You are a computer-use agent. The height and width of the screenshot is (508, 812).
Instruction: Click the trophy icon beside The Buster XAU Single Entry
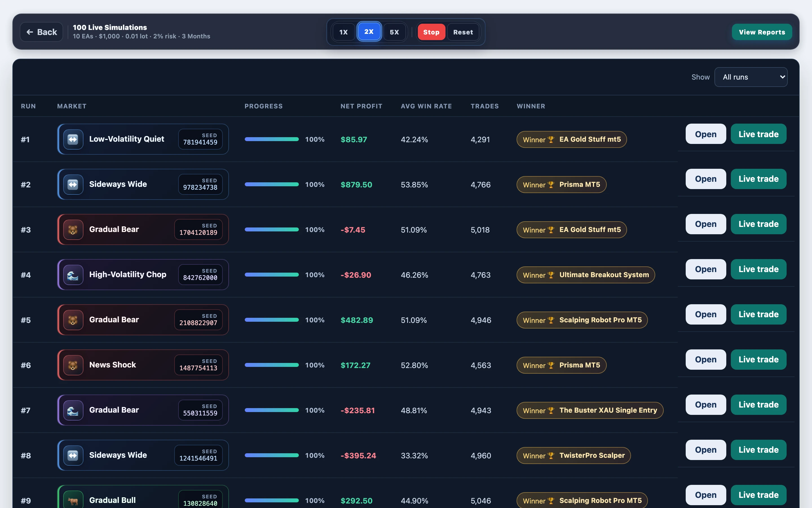pyautogui.click(x=551, y=410)
